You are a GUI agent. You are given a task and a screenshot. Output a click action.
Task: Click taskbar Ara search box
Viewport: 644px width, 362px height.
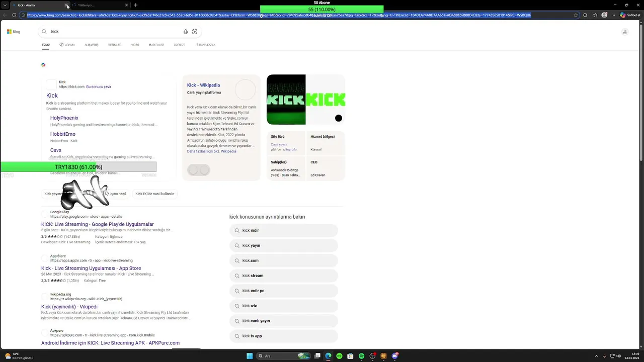tap(284, 356)
